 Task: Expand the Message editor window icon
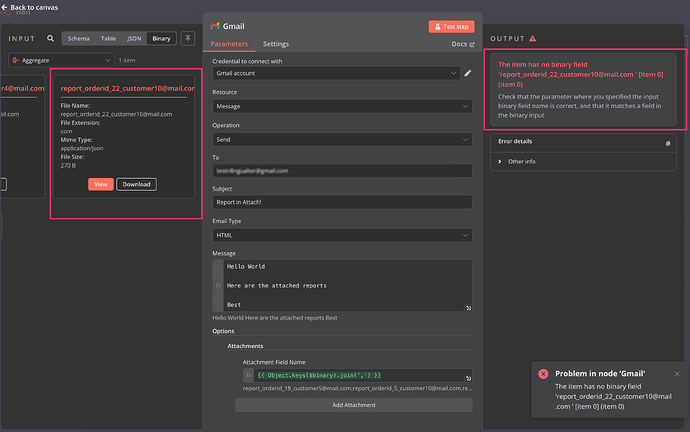[469, 308]
